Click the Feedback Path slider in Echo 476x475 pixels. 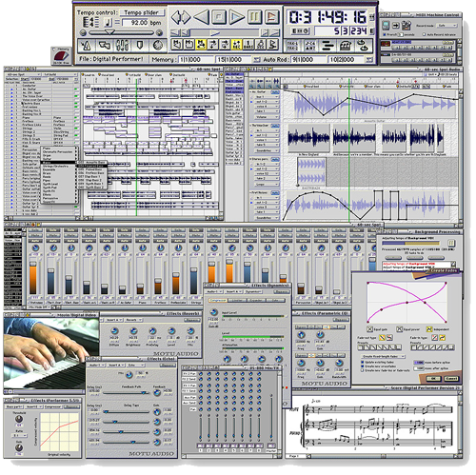(x=127, y=393)
